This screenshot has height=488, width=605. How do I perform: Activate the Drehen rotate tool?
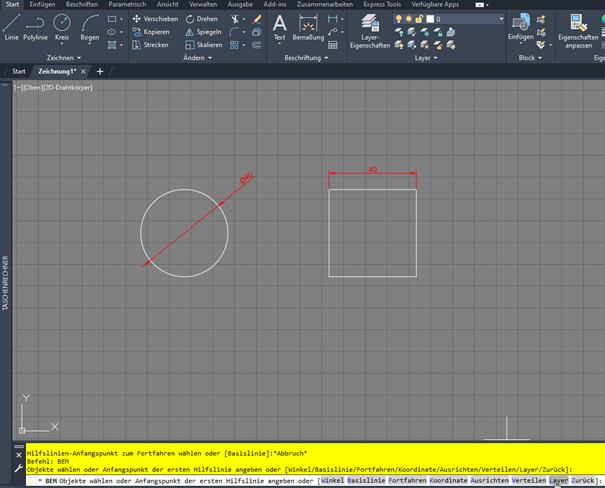tap(201, 19)
